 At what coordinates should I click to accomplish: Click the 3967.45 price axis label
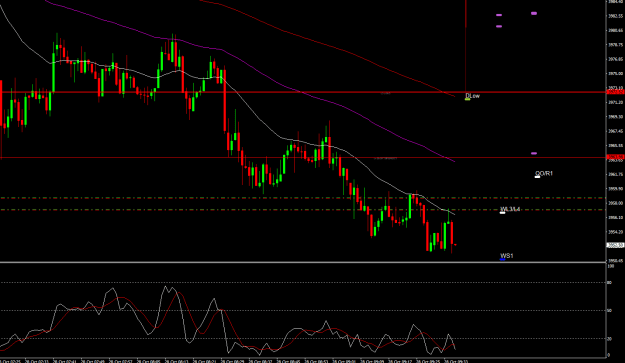coord(615,131)
